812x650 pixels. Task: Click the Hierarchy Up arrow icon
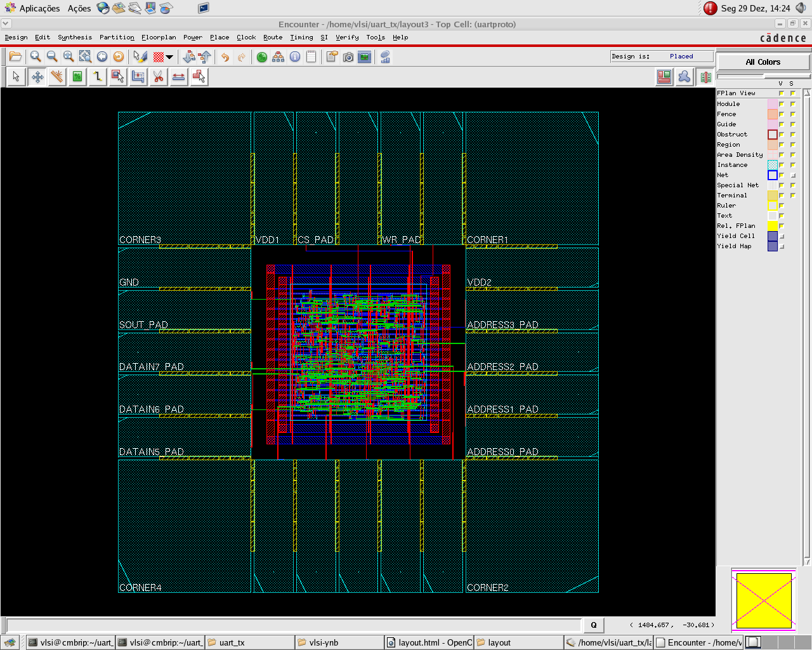(204, 57)
